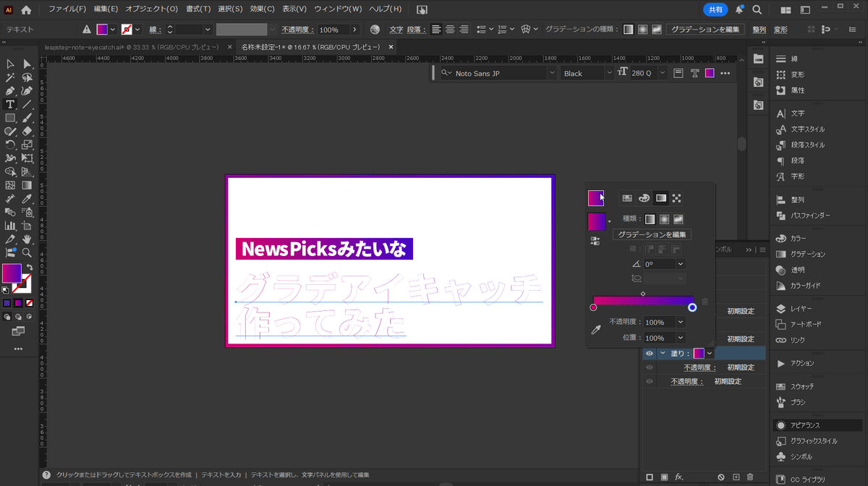Click the search magnifier in top bar

tap(757, 10)
